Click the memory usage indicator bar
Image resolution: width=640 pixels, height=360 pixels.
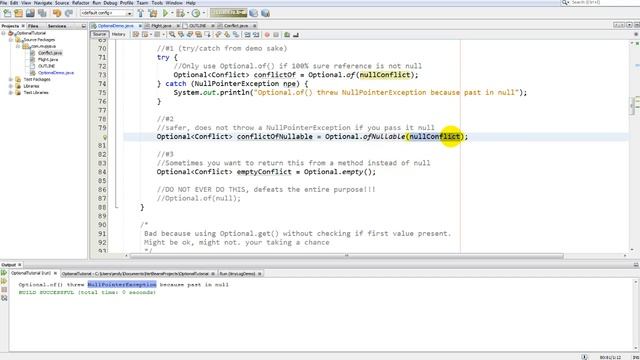click(x=228, y=13)
